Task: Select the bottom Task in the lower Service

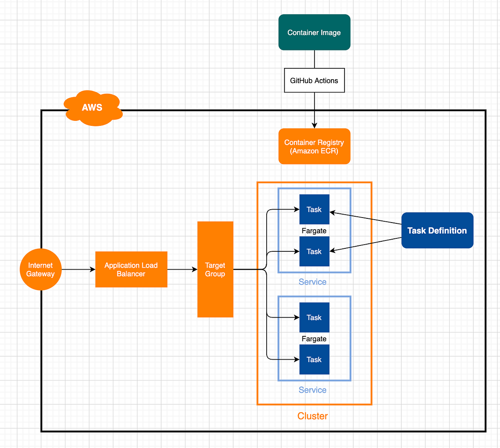Action: point(314,359)
